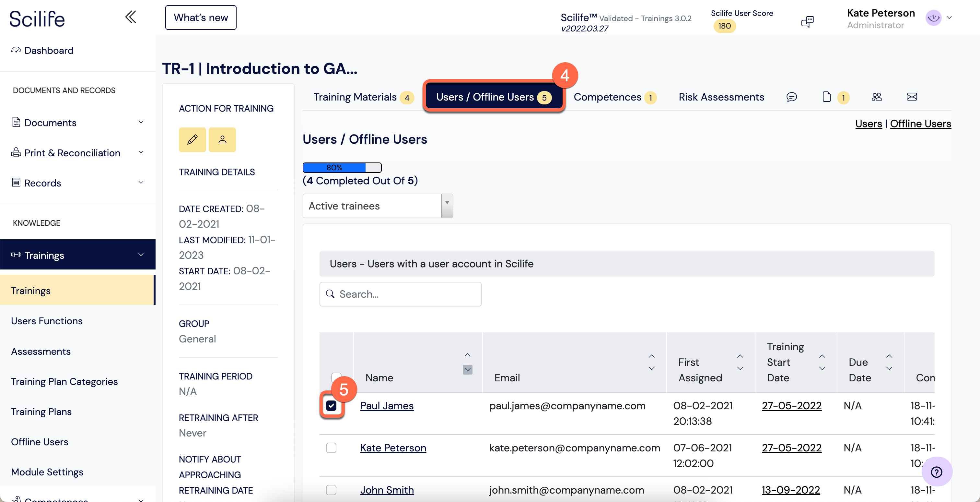Collapse the Trainings section chevron

[141, 255]
